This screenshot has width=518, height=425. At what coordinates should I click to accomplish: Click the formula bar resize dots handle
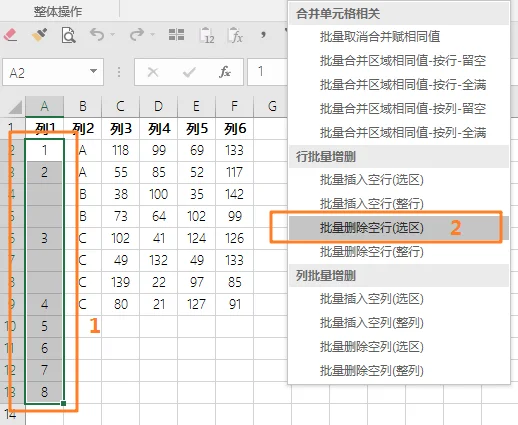coord(119,72)
